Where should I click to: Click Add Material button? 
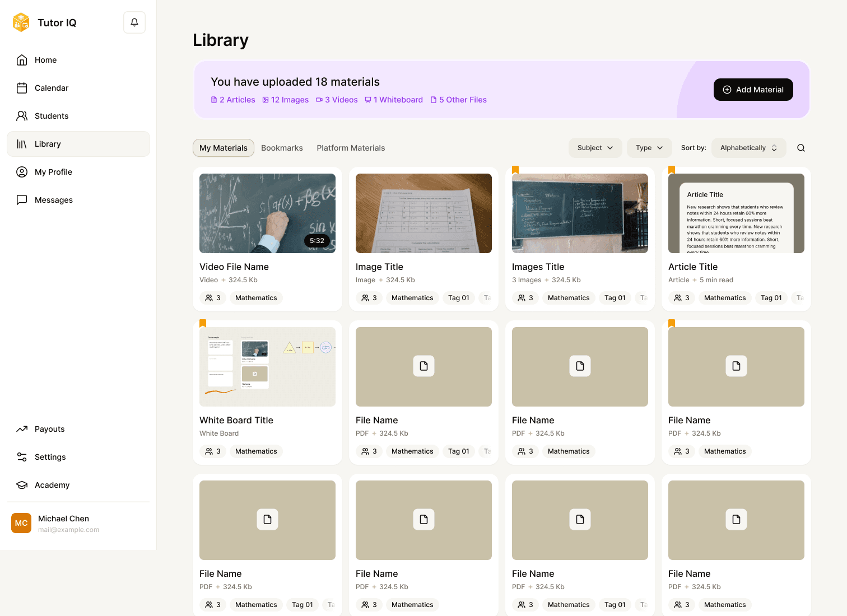[753, 90]
